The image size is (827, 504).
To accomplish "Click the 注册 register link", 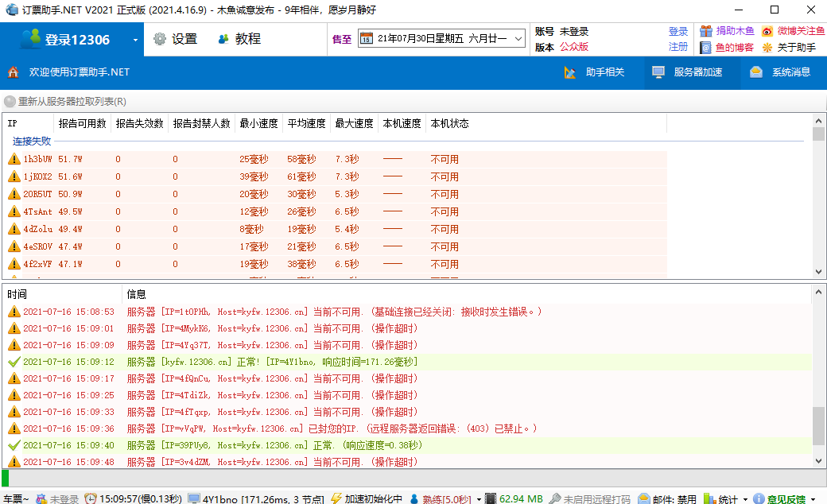I will 678,47.
